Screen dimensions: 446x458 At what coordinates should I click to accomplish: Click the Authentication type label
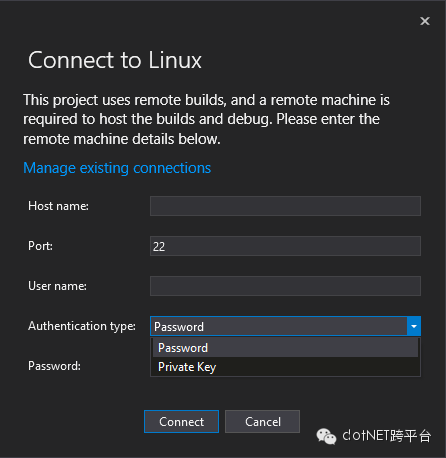[82, 326]
